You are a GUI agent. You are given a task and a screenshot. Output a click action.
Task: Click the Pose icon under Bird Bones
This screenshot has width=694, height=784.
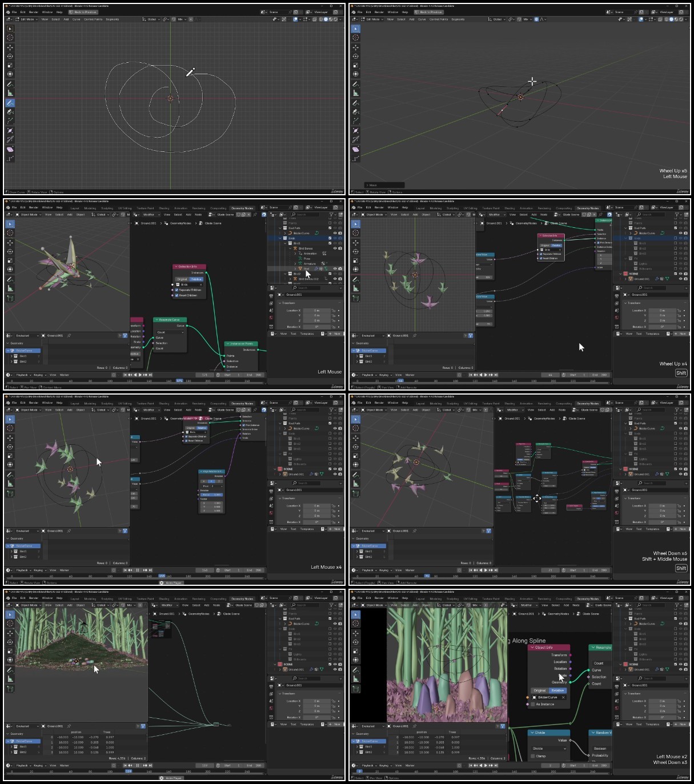(x=300, y=259)
